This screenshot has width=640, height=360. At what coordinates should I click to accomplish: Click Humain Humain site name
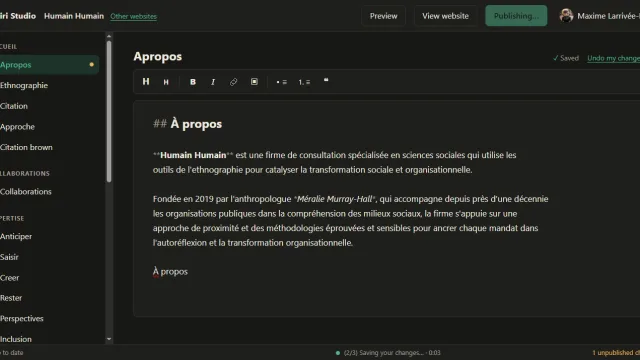pyautogui.click(x=74, y=16)
